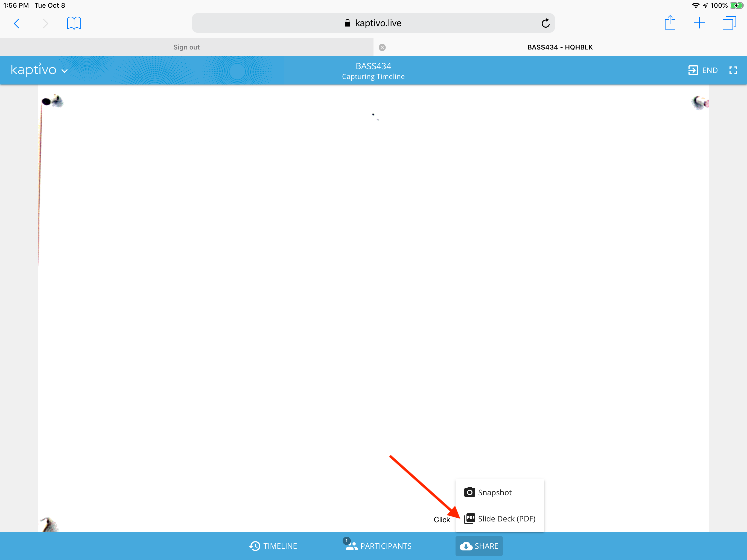The height and width of the screenshot is (560, 747).
Task: Add a new Safari tab
Action: tap(699, 23)
